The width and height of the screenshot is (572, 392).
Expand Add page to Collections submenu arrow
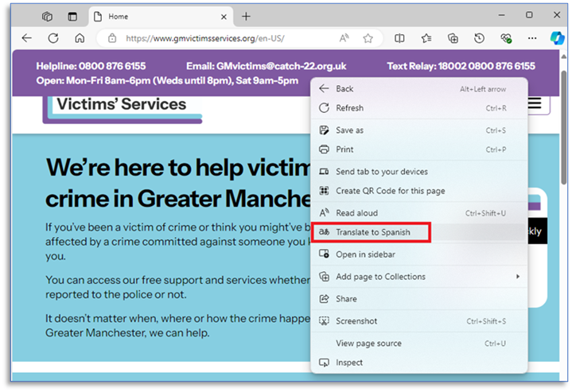pos(518,277)
